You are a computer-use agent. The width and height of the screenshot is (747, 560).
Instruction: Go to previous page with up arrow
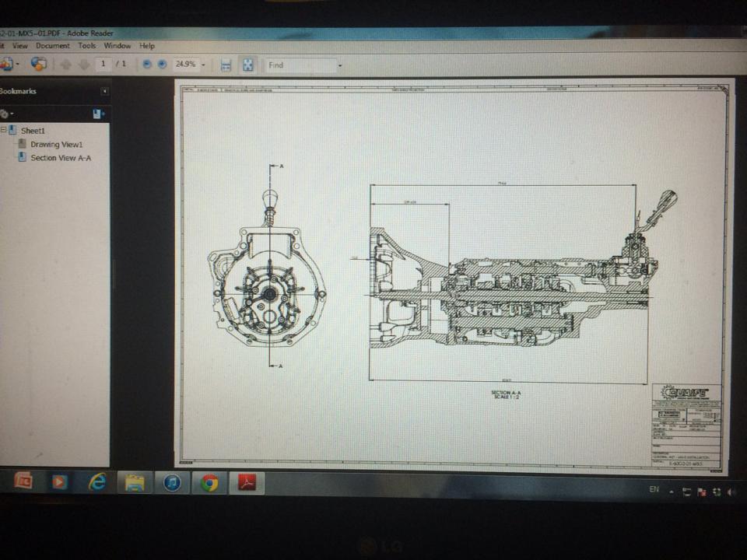(x=65, y=65)
